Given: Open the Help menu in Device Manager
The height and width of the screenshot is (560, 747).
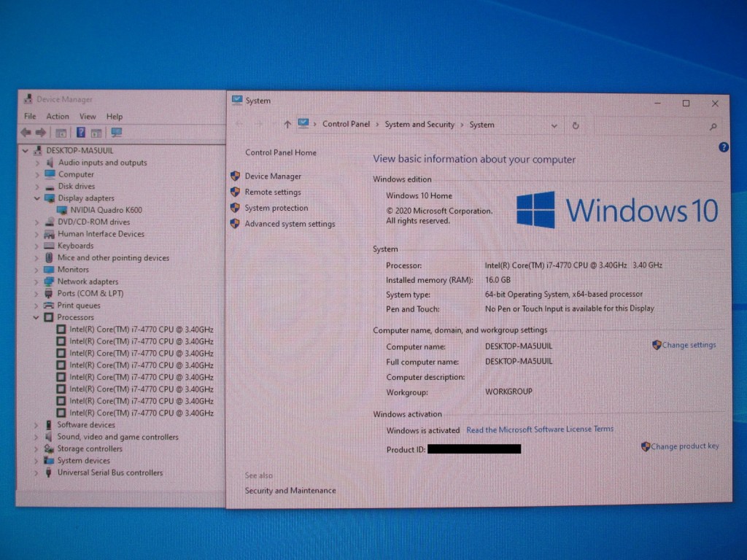Looking at the screenshot, I should (115, 116).
